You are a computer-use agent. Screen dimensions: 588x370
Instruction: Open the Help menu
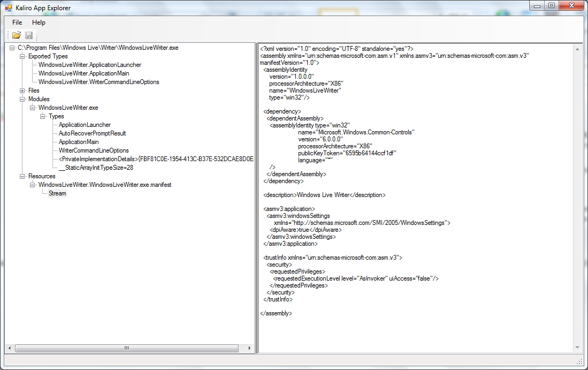[x=39, y=22]
